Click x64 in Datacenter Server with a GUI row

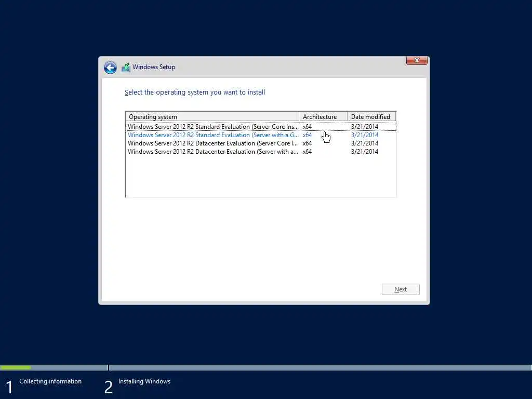pos(307,152)
